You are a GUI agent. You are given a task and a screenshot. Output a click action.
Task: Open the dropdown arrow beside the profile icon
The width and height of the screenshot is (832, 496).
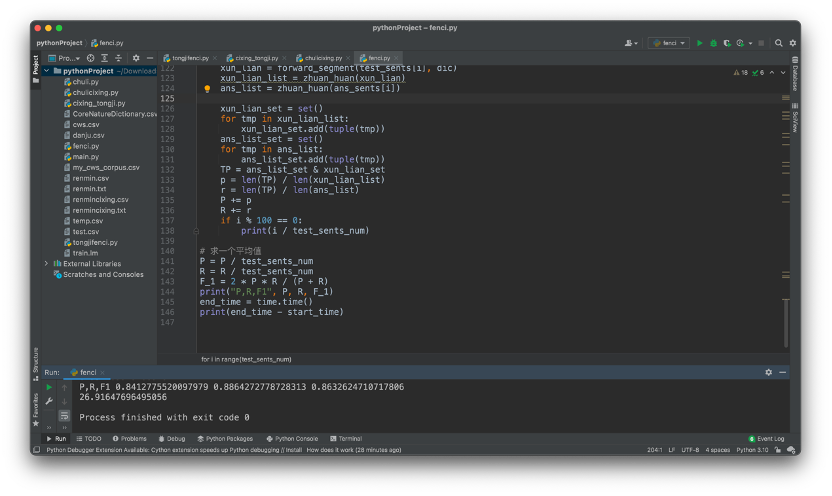click(750, 43)
